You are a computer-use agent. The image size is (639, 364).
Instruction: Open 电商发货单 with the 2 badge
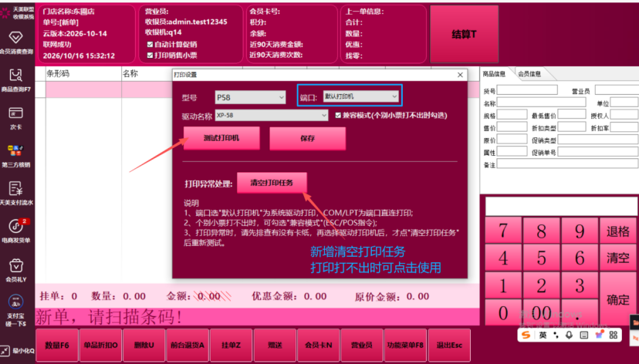pyautogui.click(x=16, y=231)
